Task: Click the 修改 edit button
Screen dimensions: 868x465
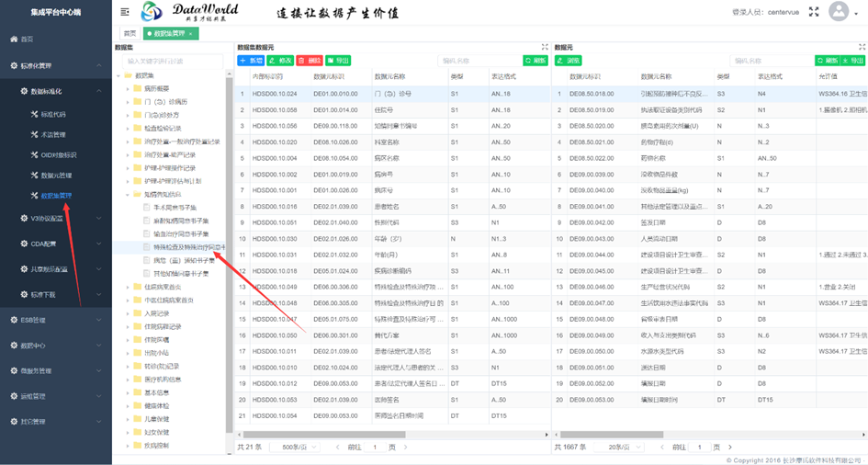Action: coord(280,61)
